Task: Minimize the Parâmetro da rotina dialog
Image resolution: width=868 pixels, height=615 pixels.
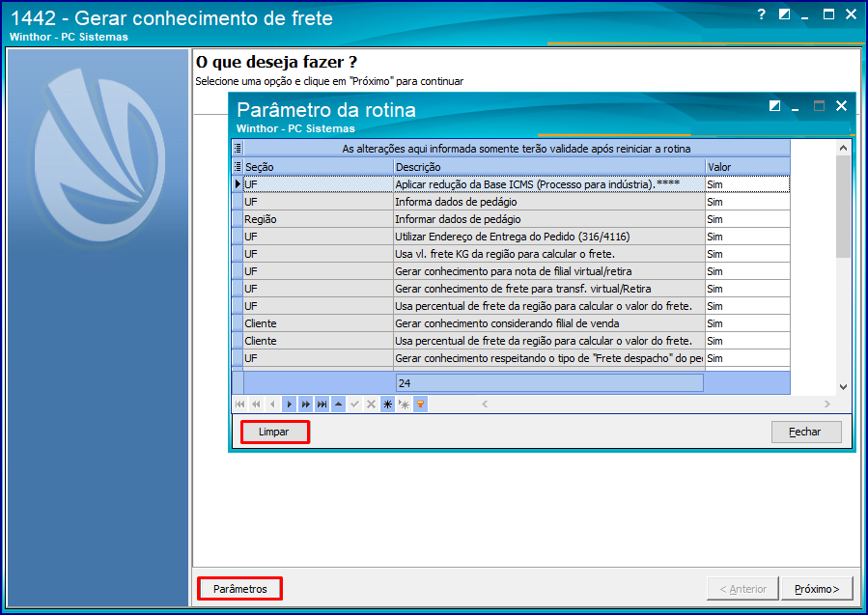Action: point(796,107)
